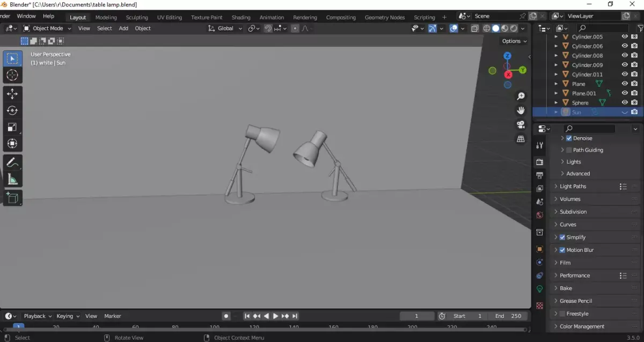Image resolution: width=644 pixels, height=342 pixels.
Task: Open the Tool properties tab
Action: (540, 145)
